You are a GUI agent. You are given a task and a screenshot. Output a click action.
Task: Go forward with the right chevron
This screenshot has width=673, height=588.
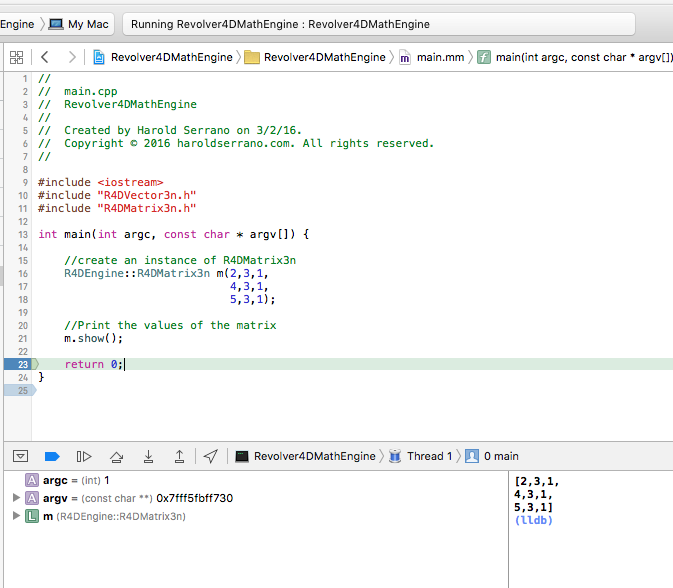72,57
